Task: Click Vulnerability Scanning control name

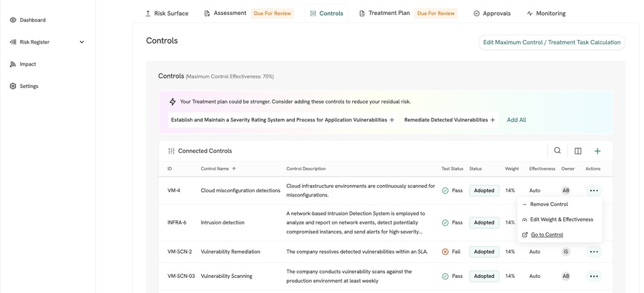Action: [226, 276]
